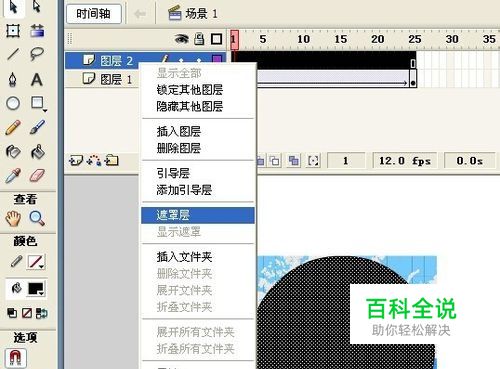The width and height of the screenshot is (500, 369).
Task: Click the No Color button
Action: click(x=27, y=313)
